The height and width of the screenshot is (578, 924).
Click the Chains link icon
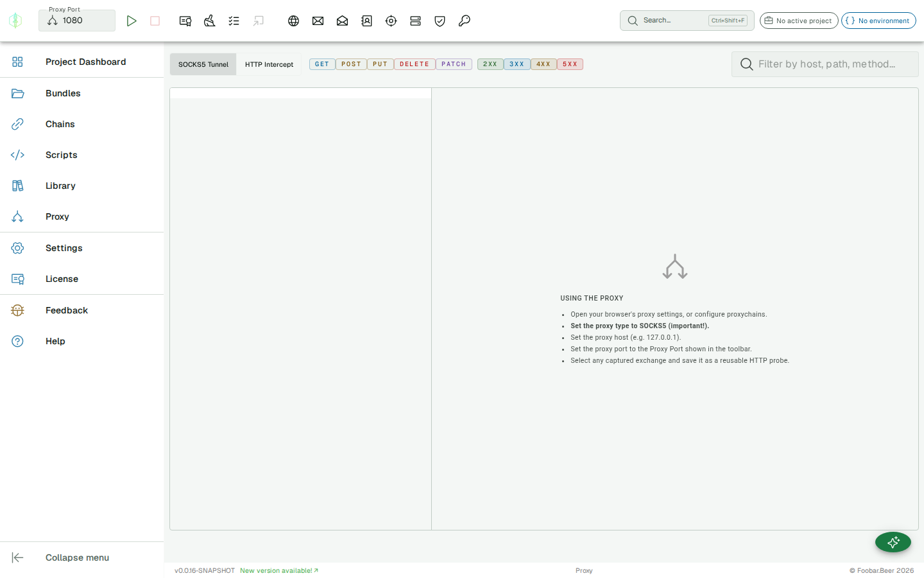tap(17, 124)
